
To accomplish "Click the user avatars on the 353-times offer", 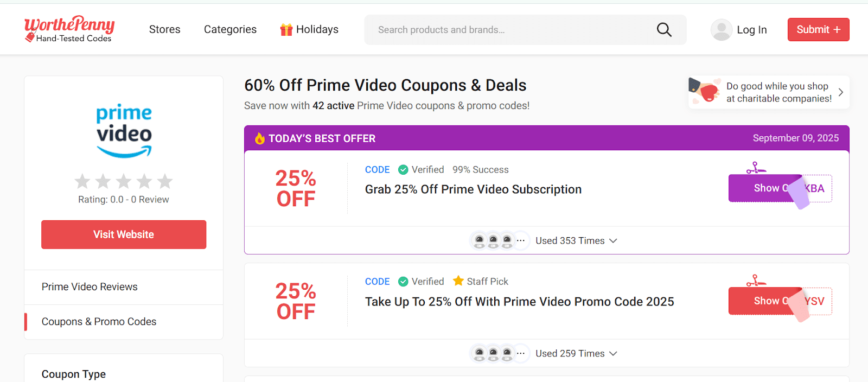I will tap(499, 240).
